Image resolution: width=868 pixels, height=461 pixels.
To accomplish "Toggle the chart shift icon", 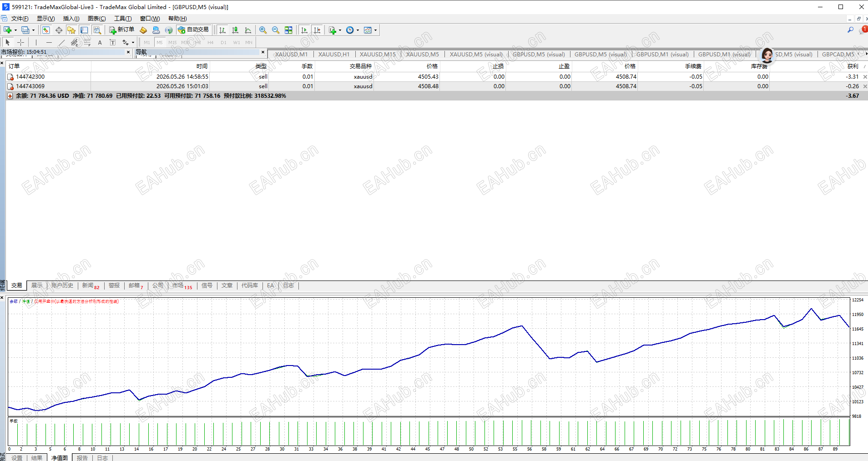I will coord(317,30).
